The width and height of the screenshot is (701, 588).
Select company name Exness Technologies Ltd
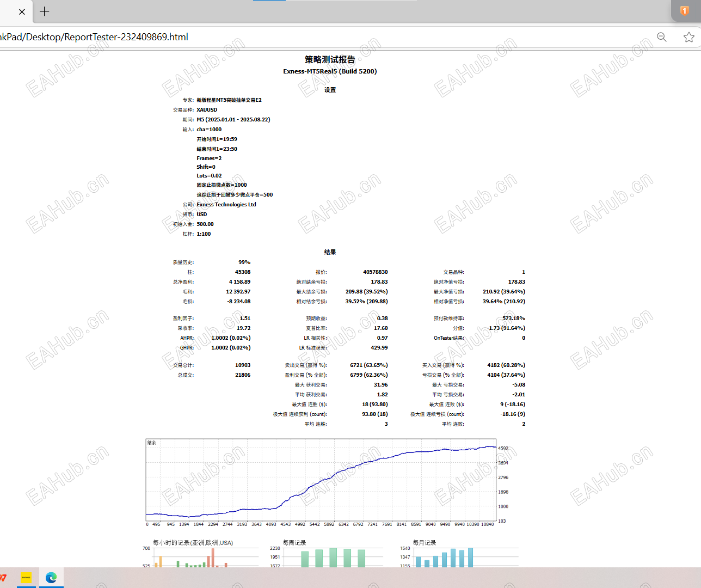click(226, 205)
